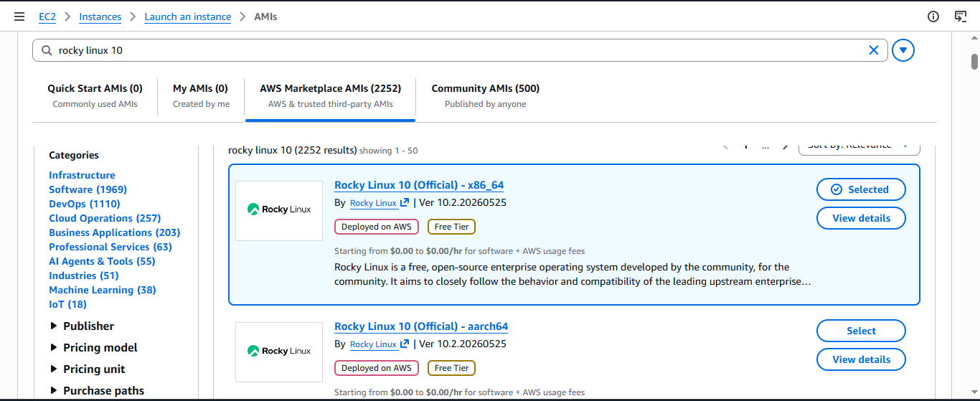980x401 pixels.
Task: Open DevOps (1110) category link
Action: coord(85,204)
